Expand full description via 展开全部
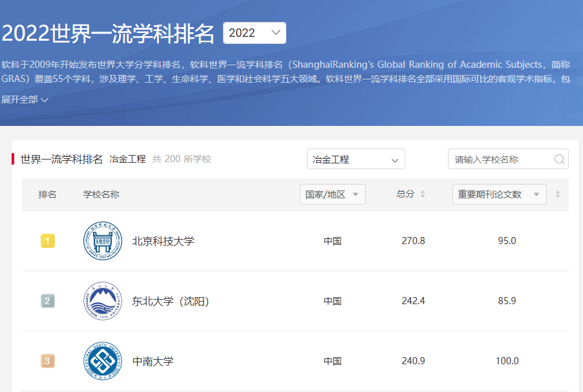Viewport: 583px width, 392px height. tap(25, 99)
